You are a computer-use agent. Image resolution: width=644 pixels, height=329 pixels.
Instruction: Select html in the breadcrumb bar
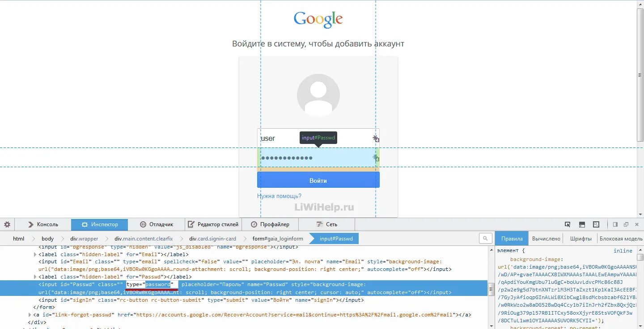click(x=18, y=239)
